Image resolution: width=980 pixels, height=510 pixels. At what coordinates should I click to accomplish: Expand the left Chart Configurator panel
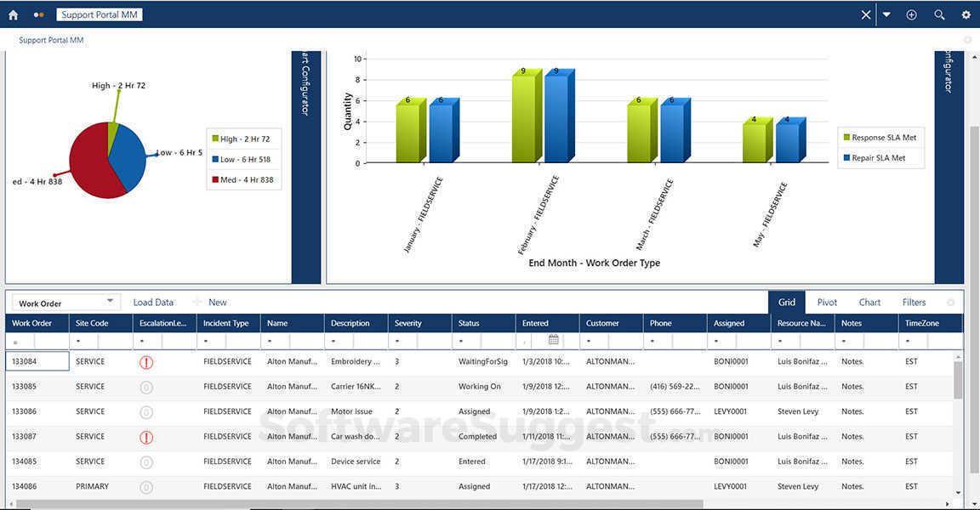[305, 167]
